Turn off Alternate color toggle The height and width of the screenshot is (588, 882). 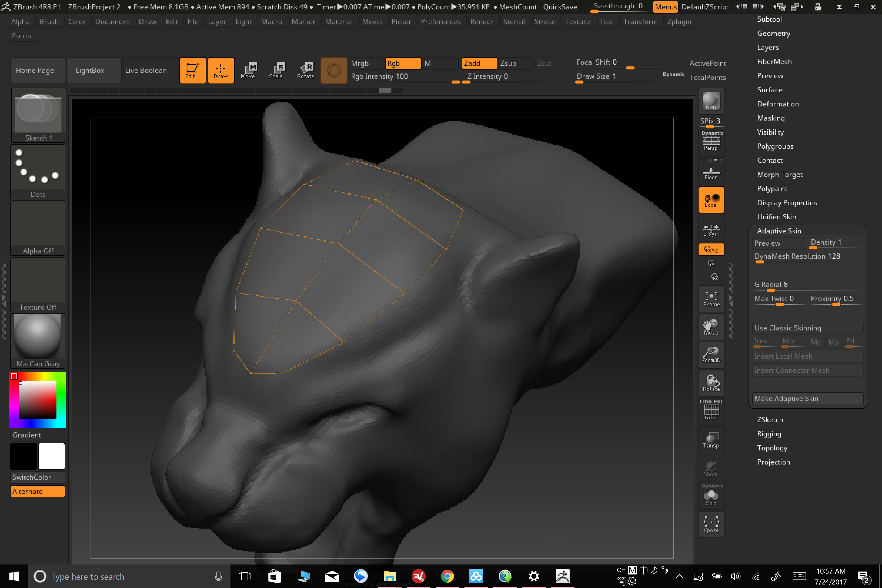pyautogui.click(x=38, y=491)
